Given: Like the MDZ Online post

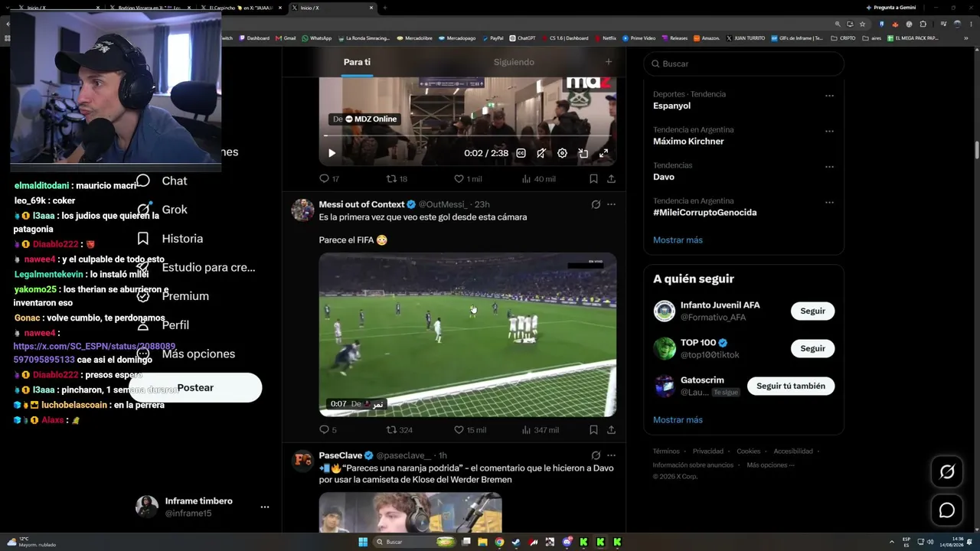Looking at the screenshot, I should [468, 179].
